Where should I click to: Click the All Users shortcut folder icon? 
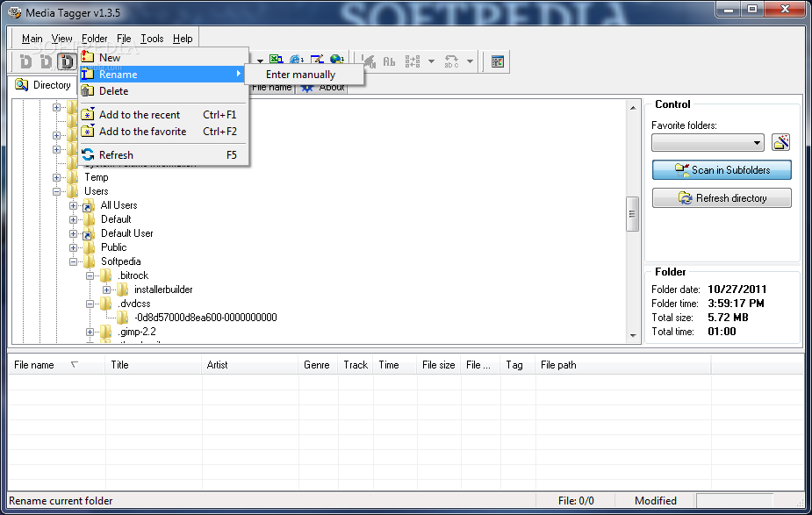click(89, 205)
